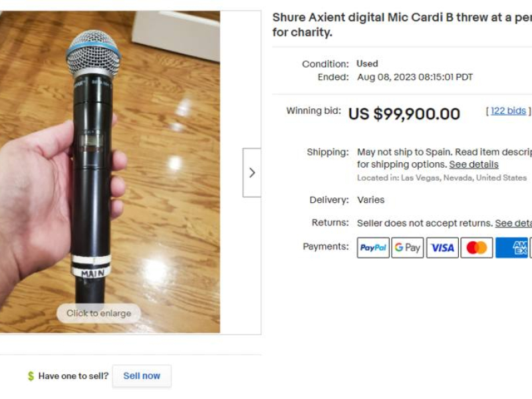This screenshot has height=399, width=532.
Task: Click the Have one to sell? text
Action: click(73, 376)
